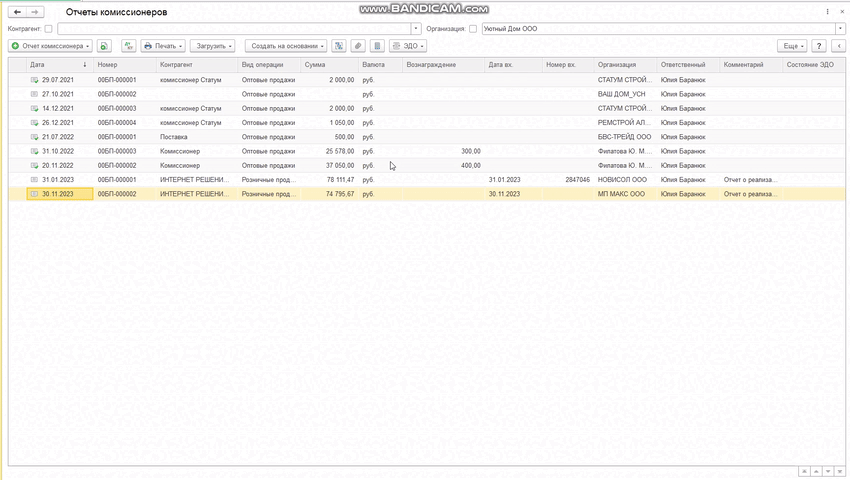The image size is (850, 480).
Task: Click the Контрагент filter input field
Action: (x=234, y=29)
